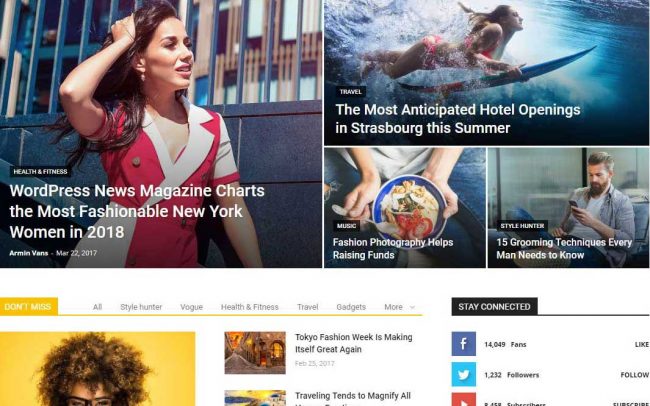Choose the Travel filter tab
The height and width of the screenshot is (406, 650).
(x=308, y=307)
